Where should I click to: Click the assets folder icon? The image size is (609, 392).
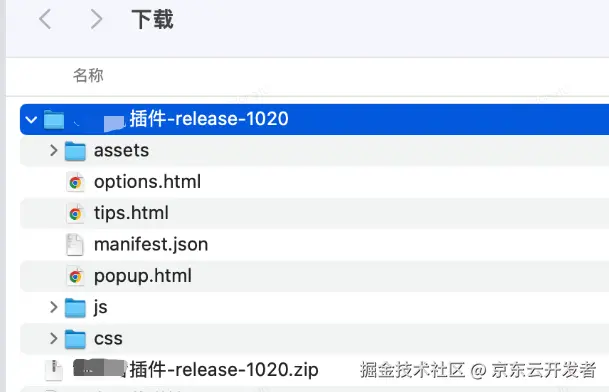[x=75, y=151]
